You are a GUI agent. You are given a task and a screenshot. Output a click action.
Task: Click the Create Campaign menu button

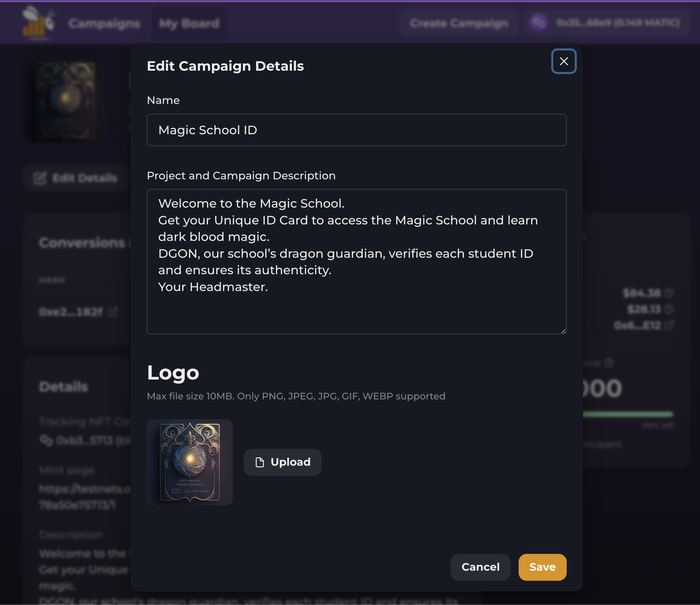[x=459, y=23]
